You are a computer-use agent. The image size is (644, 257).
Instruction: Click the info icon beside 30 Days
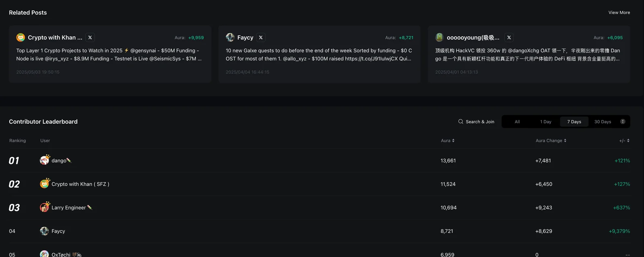(623, 122)
